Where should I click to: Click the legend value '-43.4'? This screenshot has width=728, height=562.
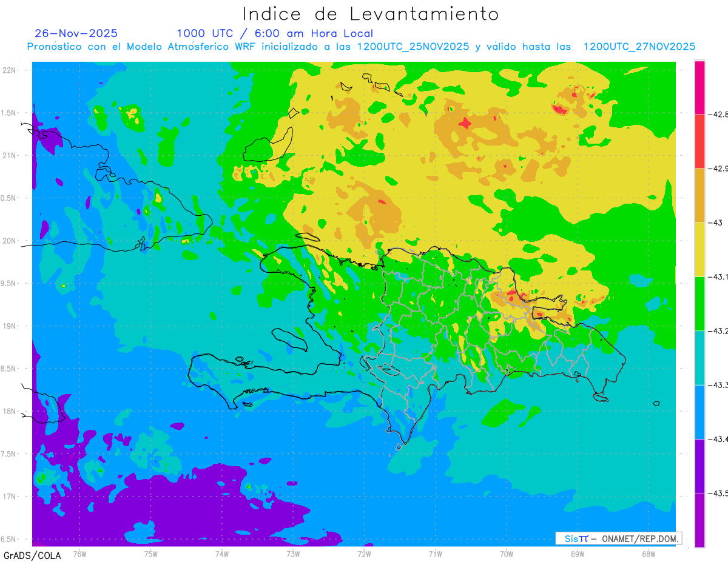pyautogui.click(x=718, y=439)
